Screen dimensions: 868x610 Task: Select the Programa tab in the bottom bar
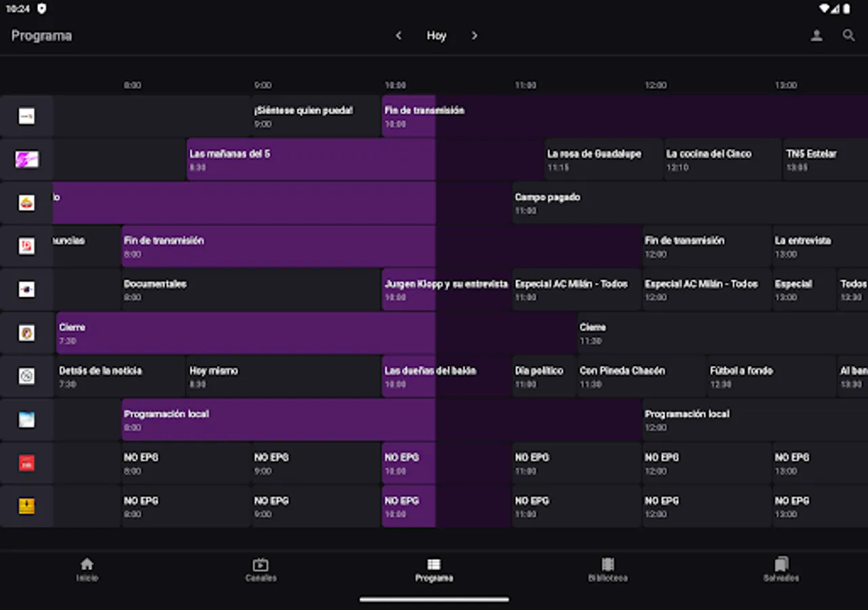(x=434, y=568)
